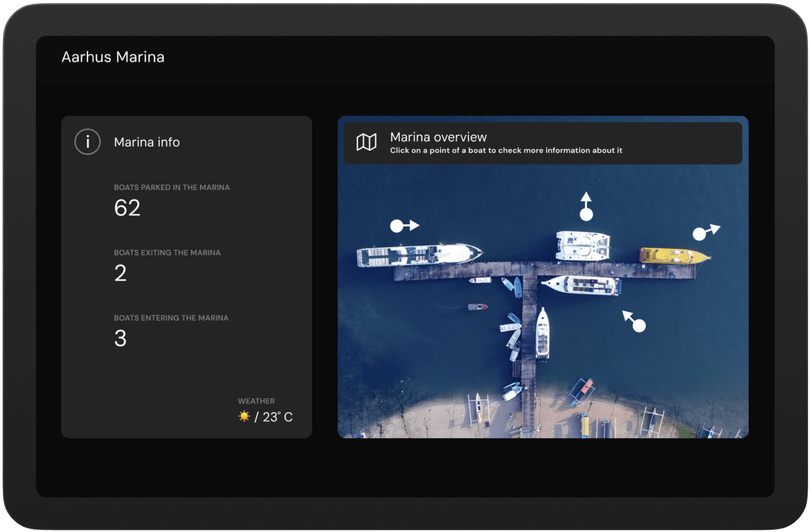Click the sun weather icon

[x=244, y=417]
